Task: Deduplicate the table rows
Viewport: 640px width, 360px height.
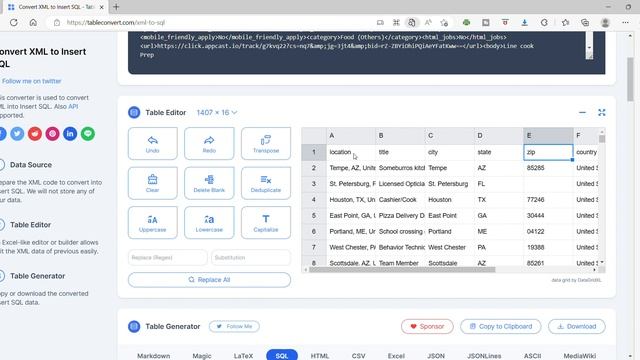Action: point(266,183)
